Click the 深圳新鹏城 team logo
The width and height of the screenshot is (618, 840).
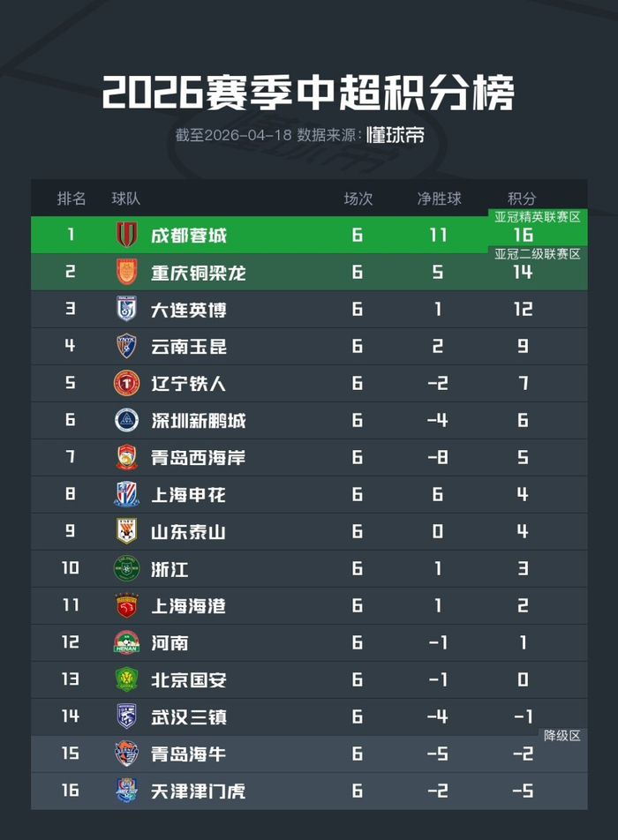[x=127, y=420]
